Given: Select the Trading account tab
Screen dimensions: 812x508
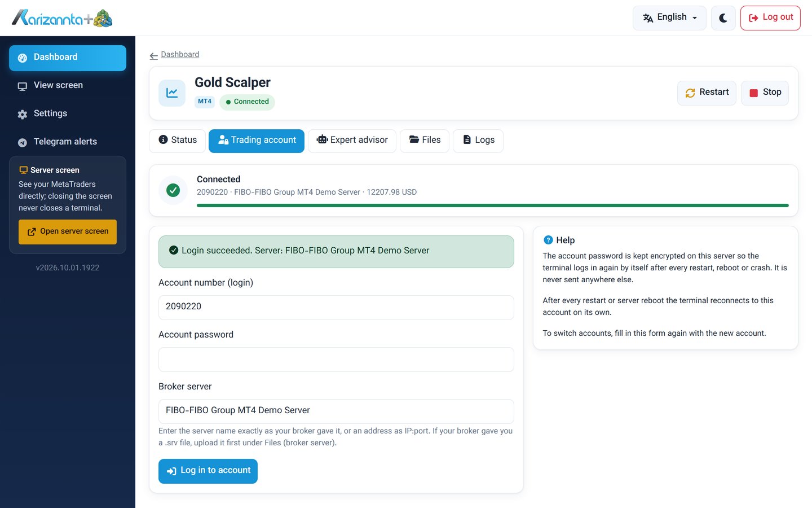Looking at the screenshot, I should 257,141.
